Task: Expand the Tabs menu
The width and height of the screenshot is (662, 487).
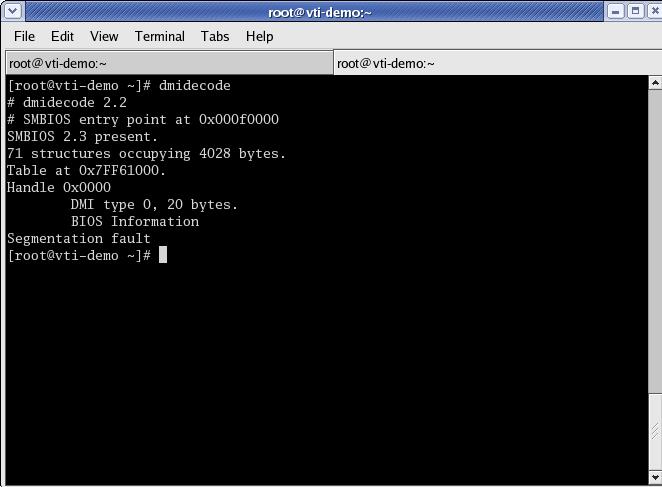Action: click(214, 36)
